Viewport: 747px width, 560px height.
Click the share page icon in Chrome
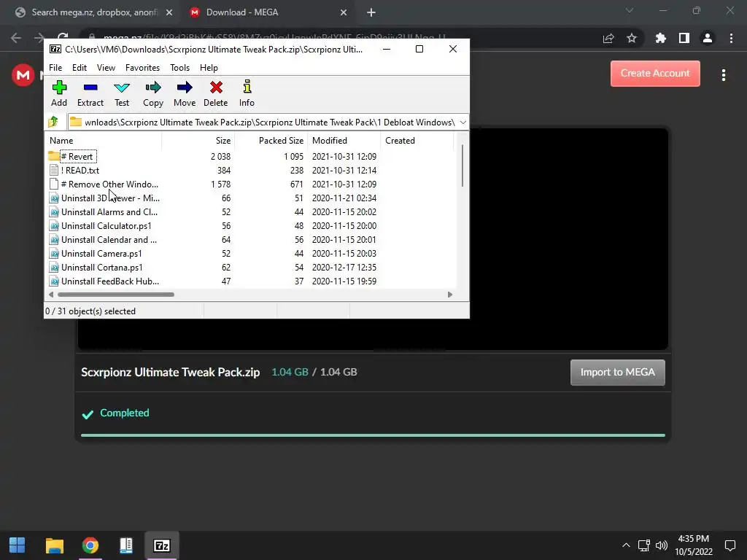[x=608, y=38]
